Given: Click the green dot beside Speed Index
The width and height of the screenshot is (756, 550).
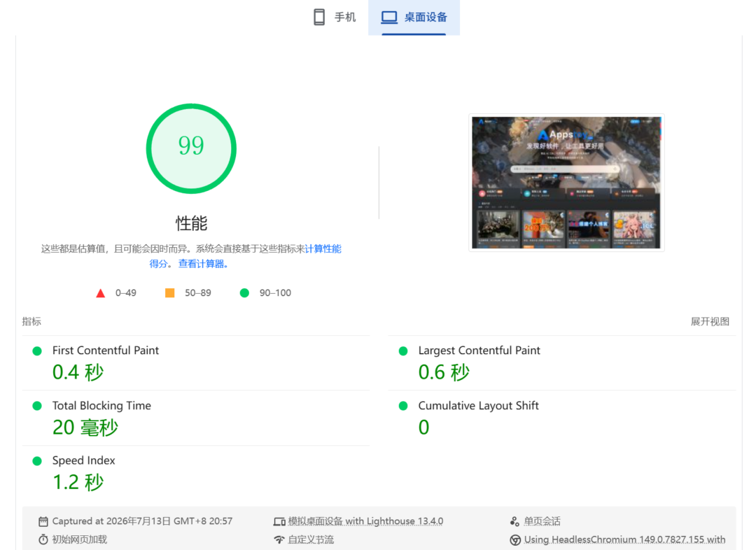Looking at the screenshot, I should pyautogui.click(x=37, y=461).
